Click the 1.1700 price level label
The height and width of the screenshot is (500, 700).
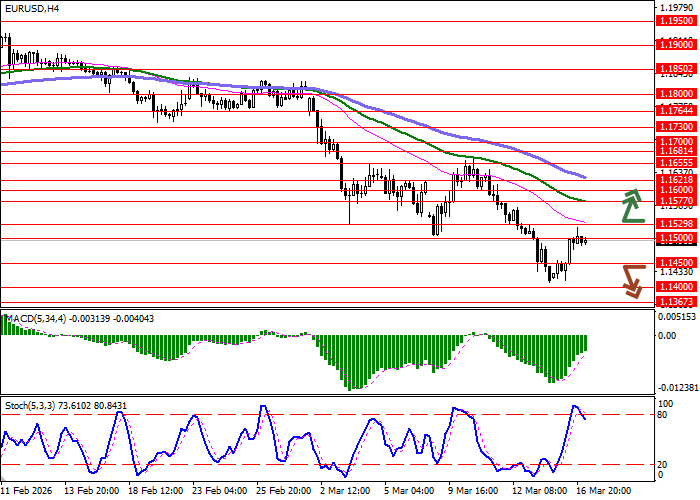coord(676,143)
